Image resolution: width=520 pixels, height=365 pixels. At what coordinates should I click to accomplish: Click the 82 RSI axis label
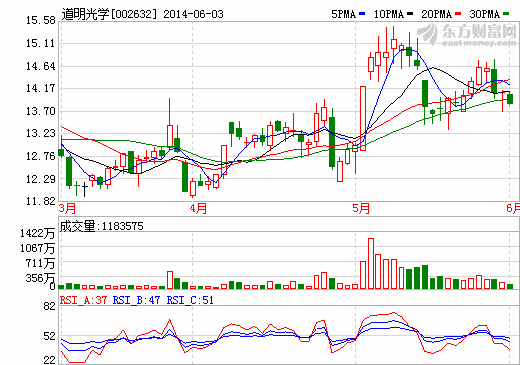click(x=49, y=306)
